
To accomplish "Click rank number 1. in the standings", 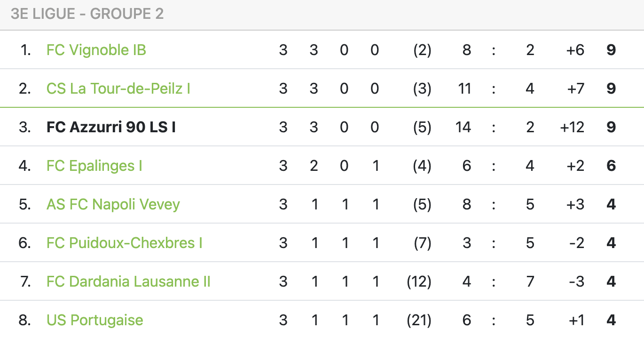I will pos(26,50).
